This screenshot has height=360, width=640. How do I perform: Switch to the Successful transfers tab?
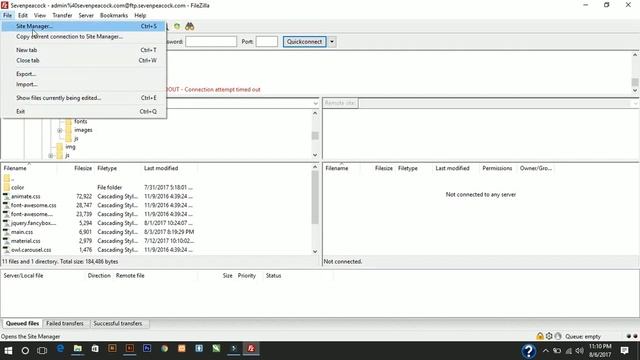pos(118,324)
